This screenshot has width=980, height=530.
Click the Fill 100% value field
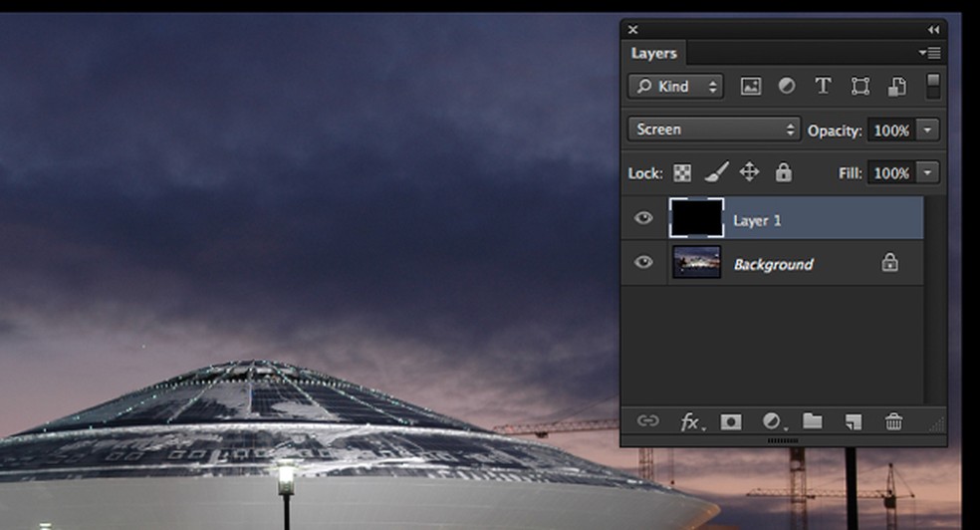point(892,172)
